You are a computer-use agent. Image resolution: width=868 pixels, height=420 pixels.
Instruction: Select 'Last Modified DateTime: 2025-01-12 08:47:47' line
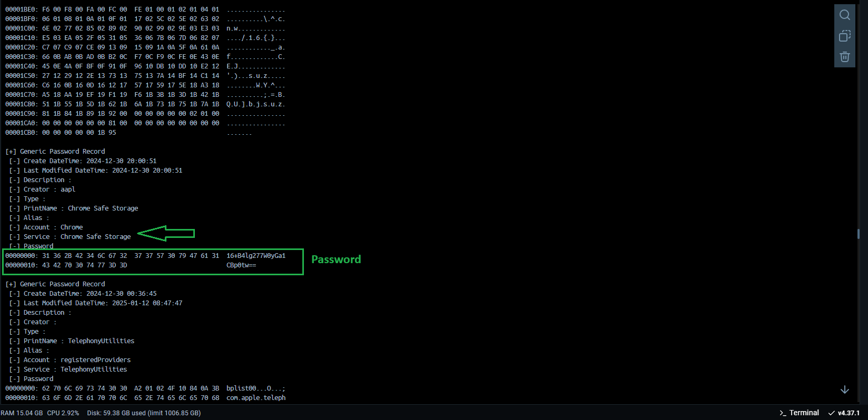pyautogui.click(x=95, y=303)
